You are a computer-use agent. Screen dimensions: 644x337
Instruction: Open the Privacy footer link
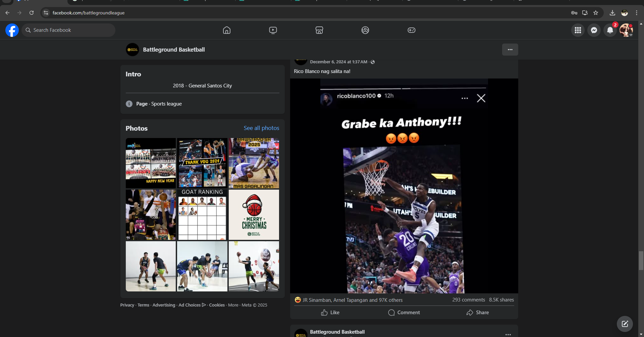point(127,305)
